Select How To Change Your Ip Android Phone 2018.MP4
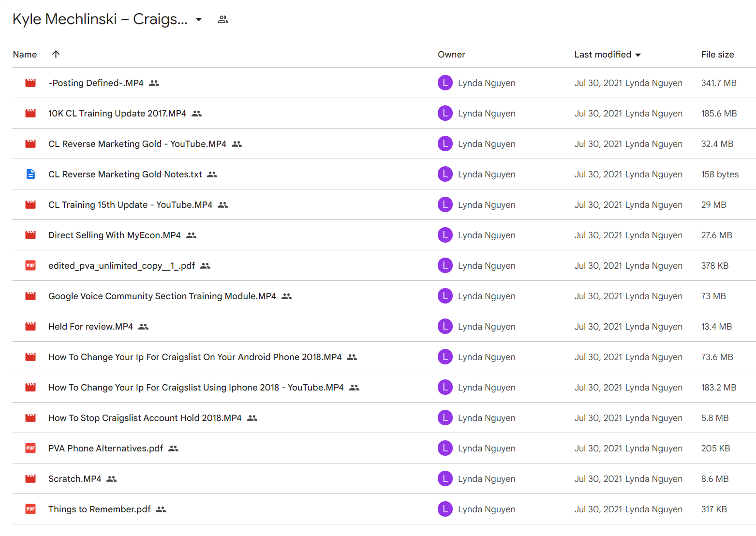This screenshot has height=536, width=756. pyautogui.click(x=195, y=357)
